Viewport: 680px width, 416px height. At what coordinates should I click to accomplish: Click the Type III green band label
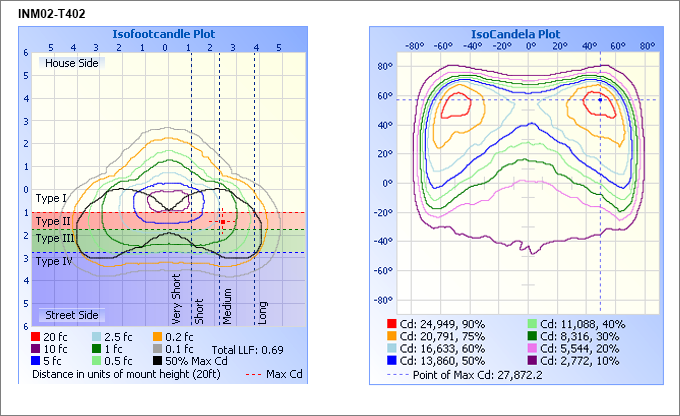point(54,239)
